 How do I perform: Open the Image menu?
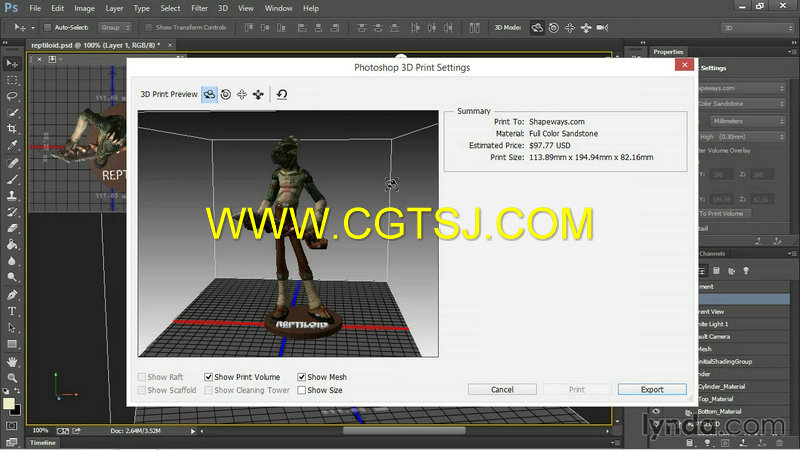pos(84,8)
